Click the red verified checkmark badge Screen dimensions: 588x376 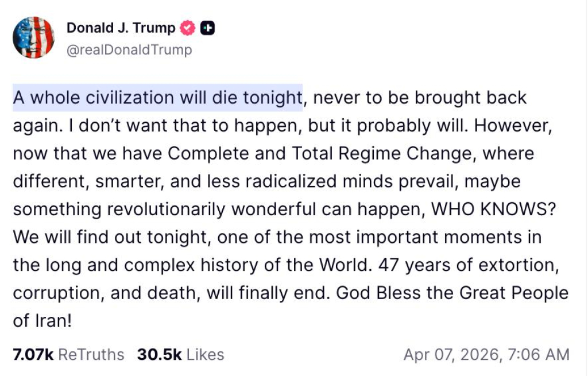[189, 28]
